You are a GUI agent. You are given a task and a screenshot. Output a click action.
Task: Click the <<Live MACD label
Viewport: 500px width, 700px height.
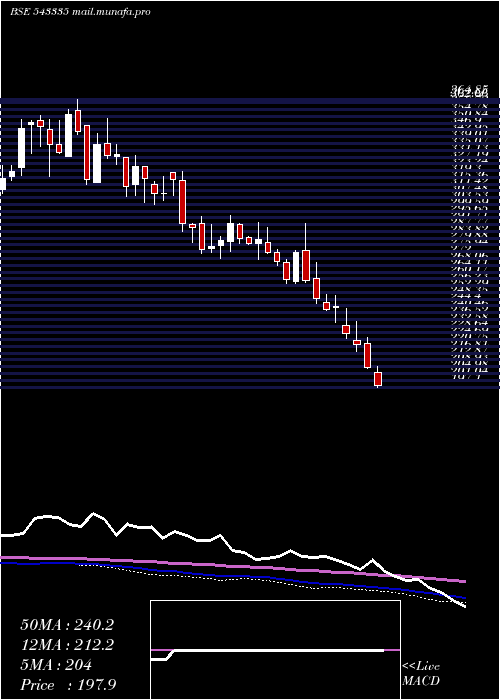(x=421, y=674)
